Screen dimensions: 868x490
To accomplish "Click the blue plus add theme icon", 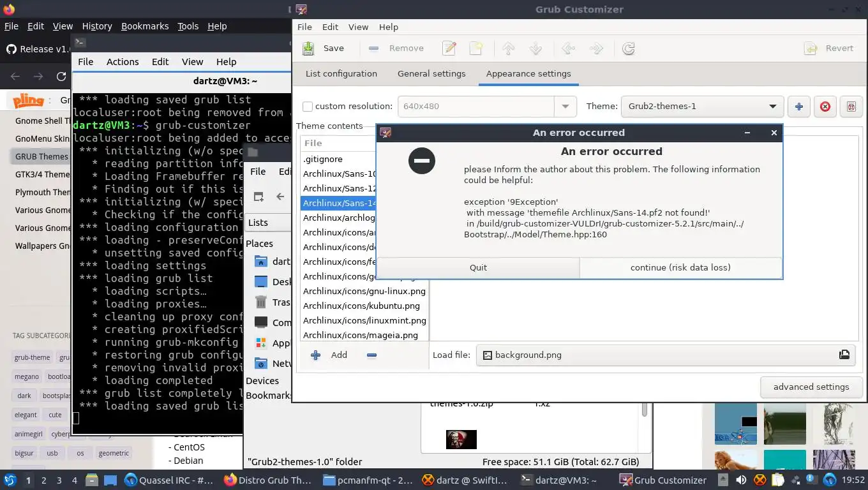I will [798, 107].
